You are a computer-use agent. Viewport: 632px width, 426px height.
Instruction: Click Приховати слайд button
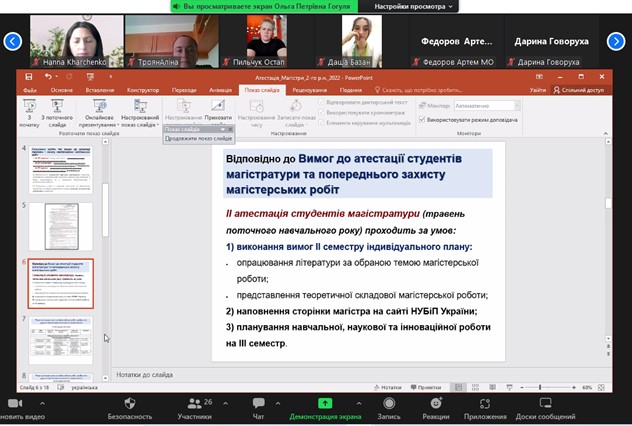pyautogui.click(x=218, y=112)
